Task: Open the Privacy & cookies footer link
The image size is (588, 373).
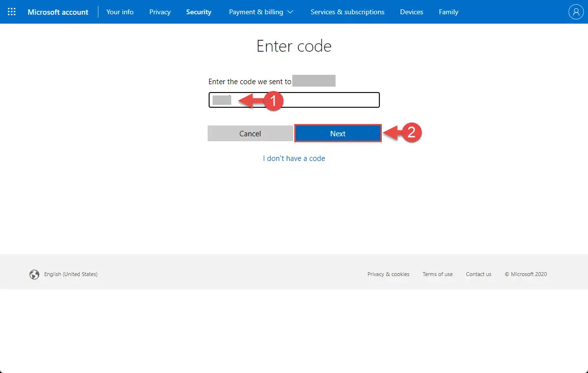Action: point(388,274)
